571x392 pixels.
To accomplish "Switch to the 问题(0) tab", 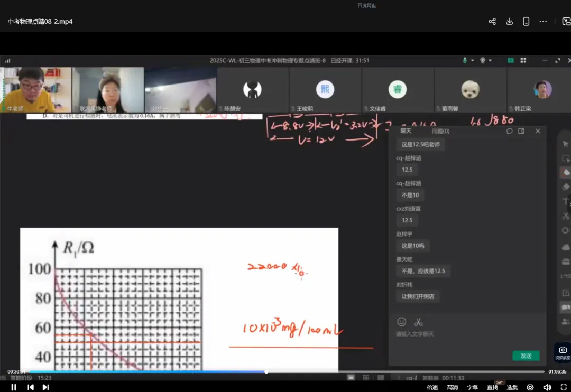I will [440, 130].
